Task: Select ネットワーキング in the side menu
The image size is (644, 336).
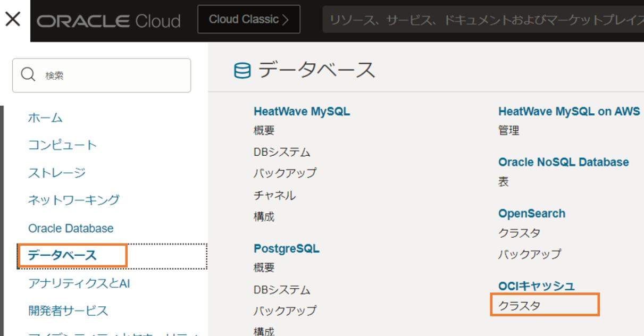Action: coord(73,200)
